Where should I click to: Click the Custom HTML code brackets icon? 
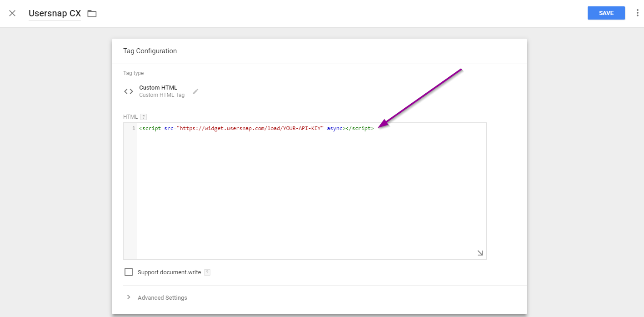point(129,91)
